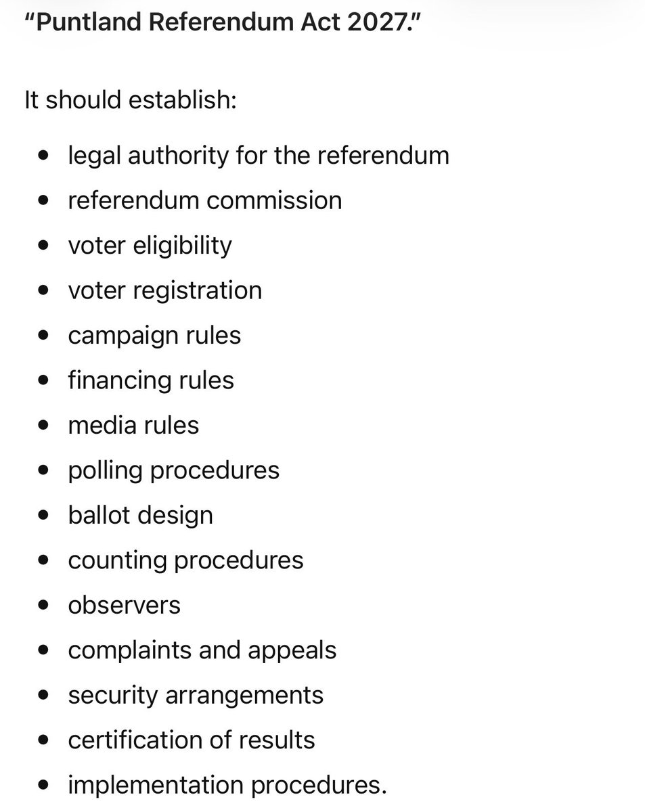Select the "observers" list item

click(124, 605)
